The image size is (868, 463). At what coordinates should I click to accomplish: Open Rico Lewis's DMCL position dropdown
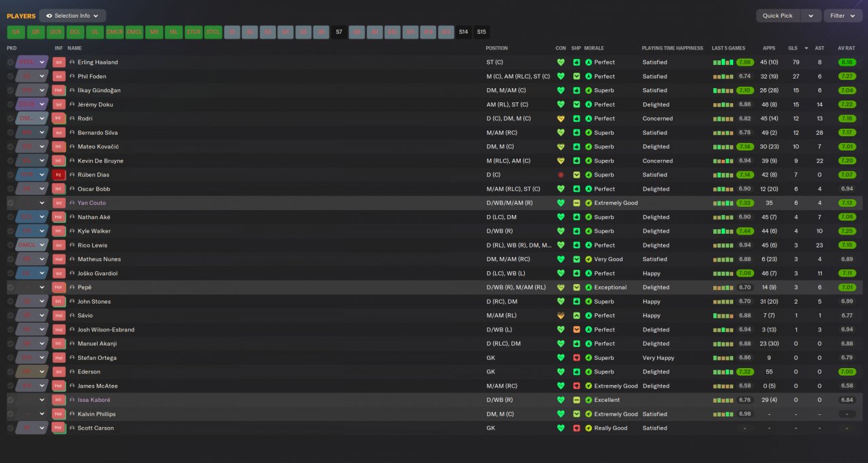pyautogui.click(x=32, y=245)
